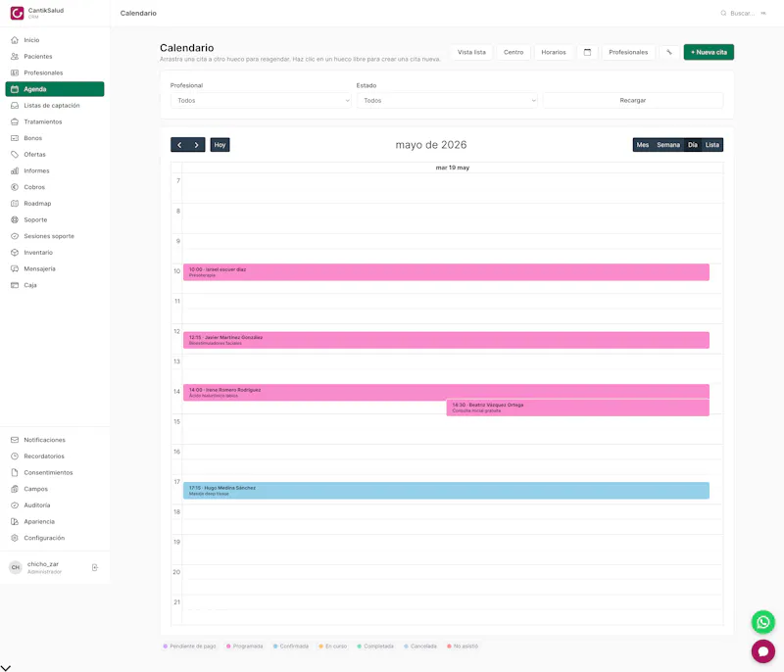The image size is (784, 672).
Task: Open the Auditoría section
Action: pos(55,505)
